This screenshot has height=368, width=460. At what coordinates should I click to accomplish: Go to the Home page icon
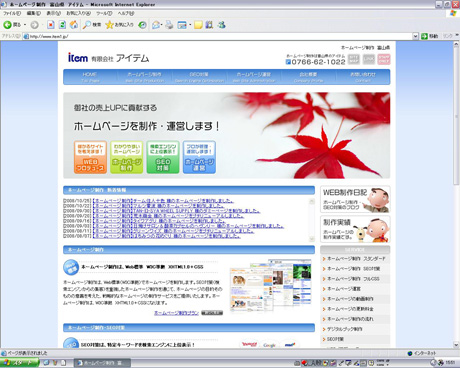click(x=74, y=25)
